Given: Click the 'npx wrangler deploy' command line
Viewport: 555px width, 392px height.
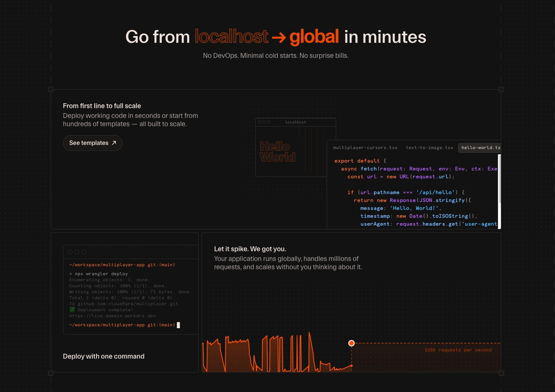Looking at the screenshot, I should click(x=98, y=274).
